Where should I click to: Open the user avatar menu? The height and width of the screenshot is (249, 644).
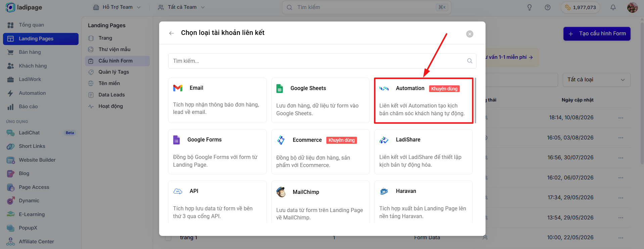pos(632,7)
